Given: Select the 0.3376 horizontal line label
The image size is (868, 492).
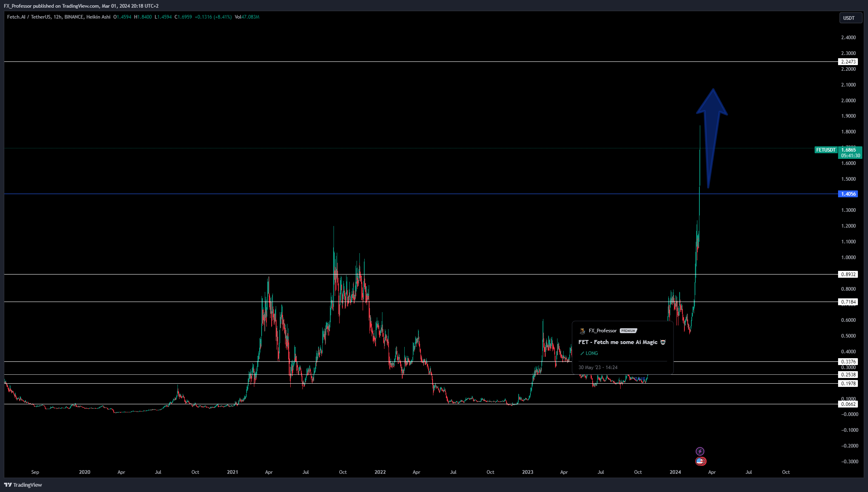Looking at the screenshot, I should [848, 362].
